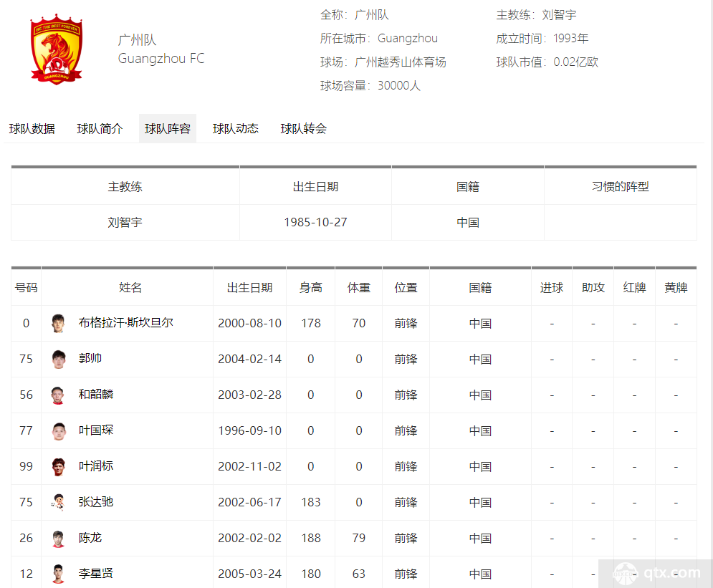
Task: Click birth date 1996-09-10 cell
Action: 249,430
